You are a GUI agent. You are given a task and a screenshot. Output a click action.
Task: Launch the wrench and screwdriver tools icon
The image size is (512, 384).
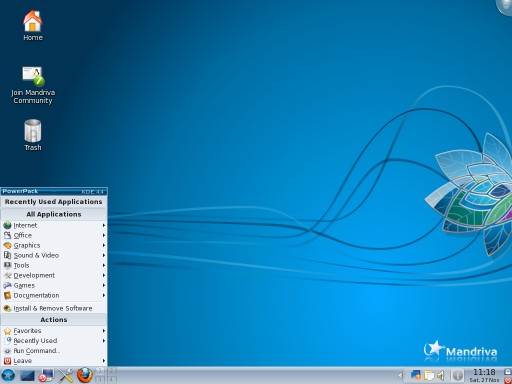66,375
